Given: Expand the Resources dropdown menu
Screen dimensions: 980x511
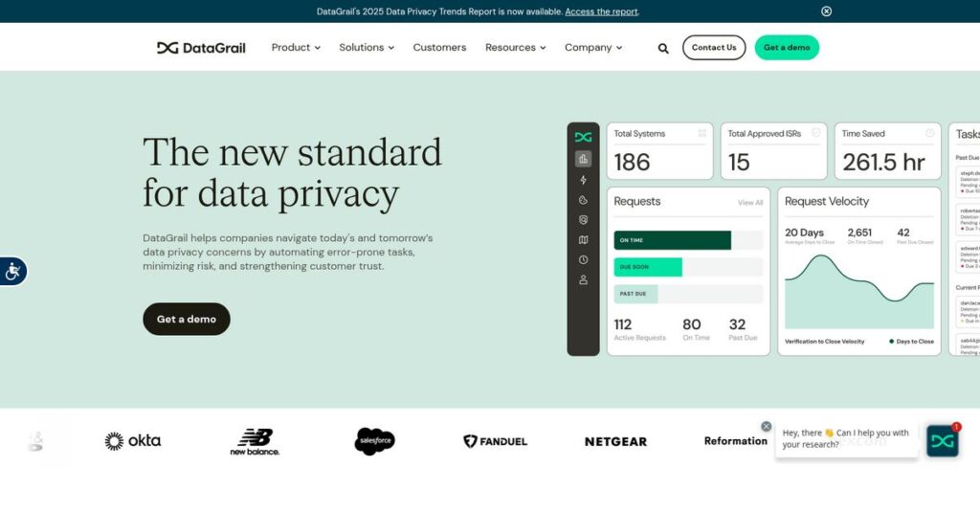Looking at the screenshot, I should click(x=515, y=48).
